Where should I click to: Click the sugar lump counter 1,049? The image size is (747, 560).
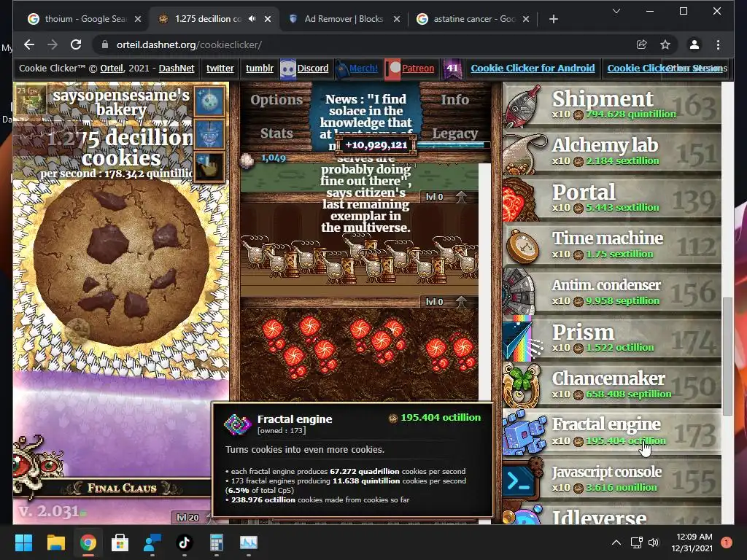274,158
